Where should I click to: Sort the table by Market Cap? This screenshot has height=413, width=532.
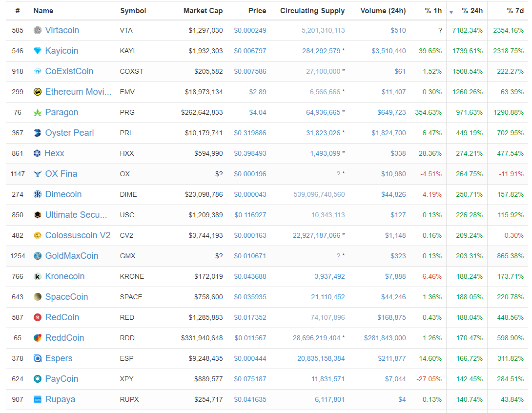[203, 11]
